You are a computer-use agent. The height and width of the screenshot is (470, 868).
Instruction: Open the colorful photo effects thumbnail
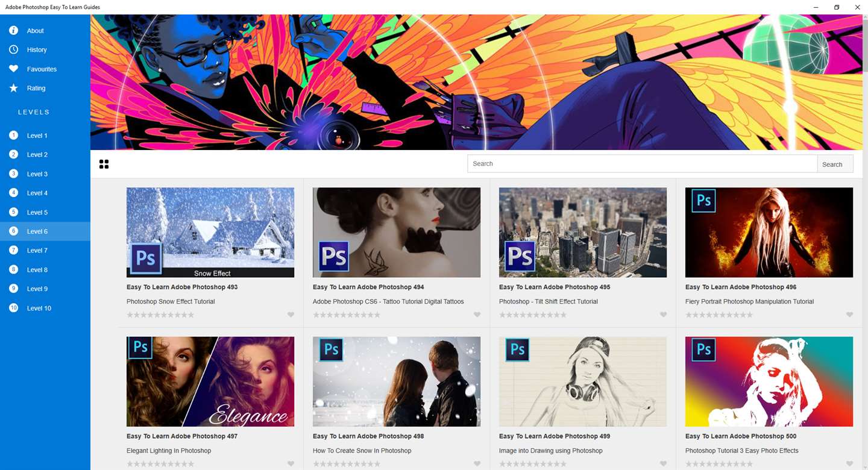769,381
